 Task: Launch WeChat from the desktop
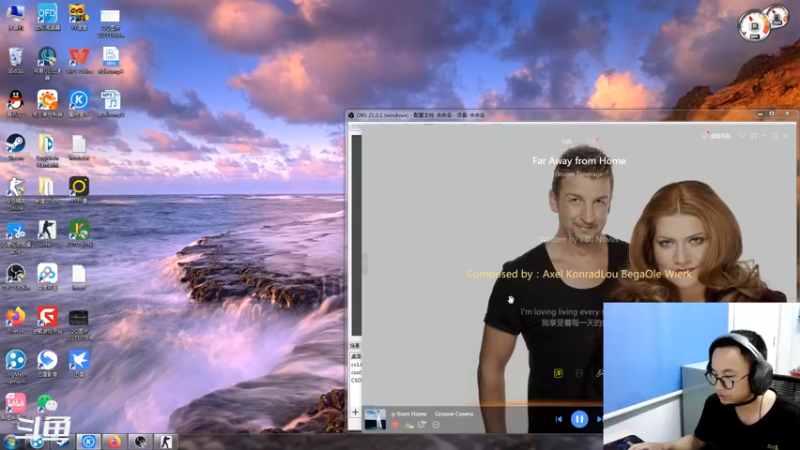click(47, 404)
